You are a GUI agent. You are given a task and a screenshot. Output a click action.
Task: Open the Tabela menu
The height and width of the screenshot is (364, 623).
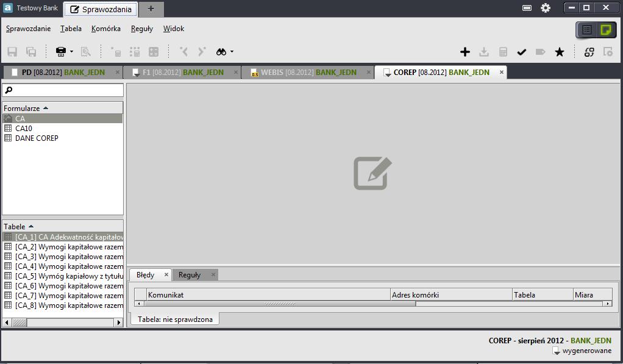(x=71, y=29)
